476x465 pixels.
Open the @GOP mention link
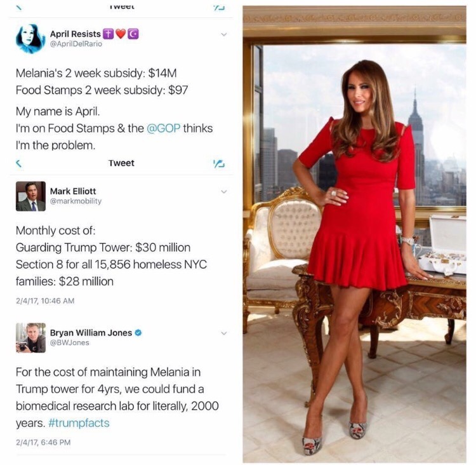click(163, 128)
